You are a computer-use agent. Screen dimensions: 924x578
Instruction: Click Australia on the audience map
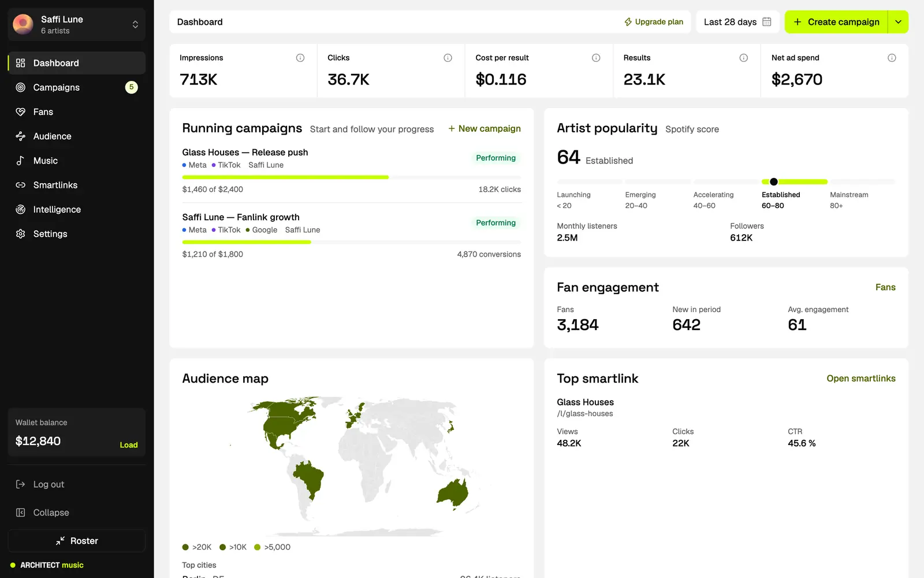452,494
